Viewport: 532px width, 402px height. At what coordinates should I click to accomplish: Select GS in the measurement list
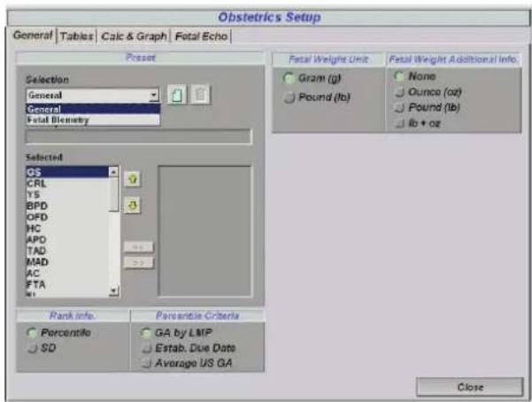pos(67,172)
